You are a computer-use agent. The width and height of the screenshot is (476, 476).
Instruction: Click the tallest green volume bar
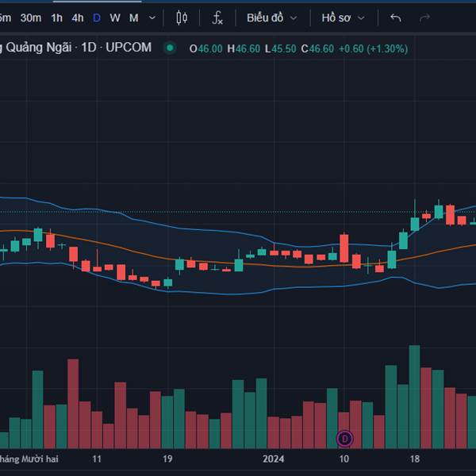pos(414,397)
